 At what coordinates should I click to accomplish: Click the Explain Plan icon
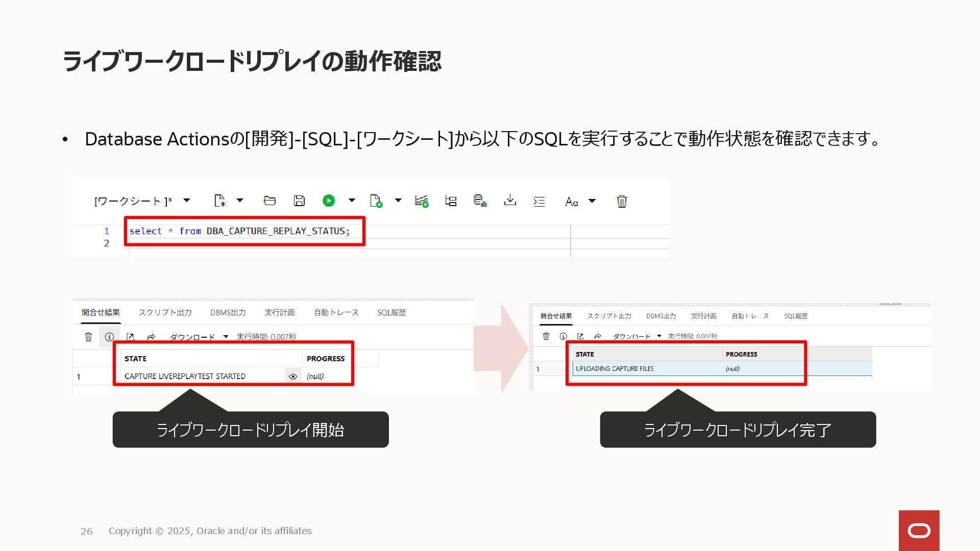point(451,201)
